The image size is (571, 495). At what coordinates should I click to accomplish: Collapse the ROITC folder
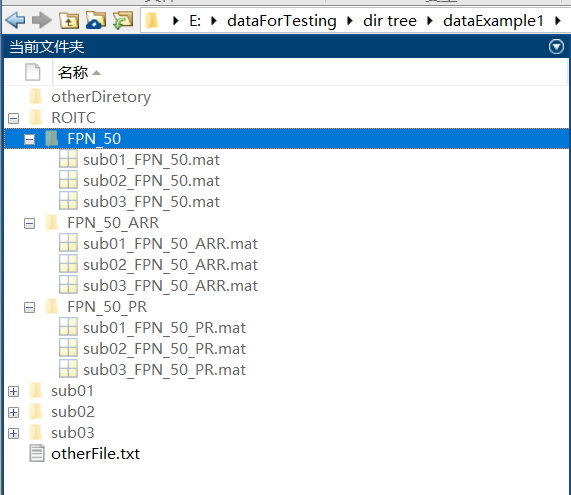(13, 118)
